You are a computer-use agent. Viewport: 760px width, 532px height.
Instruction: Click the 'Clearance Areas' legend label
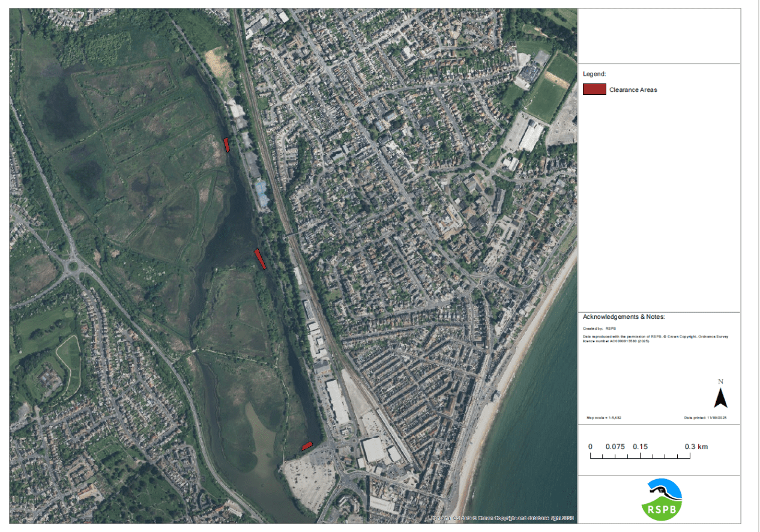633,90
